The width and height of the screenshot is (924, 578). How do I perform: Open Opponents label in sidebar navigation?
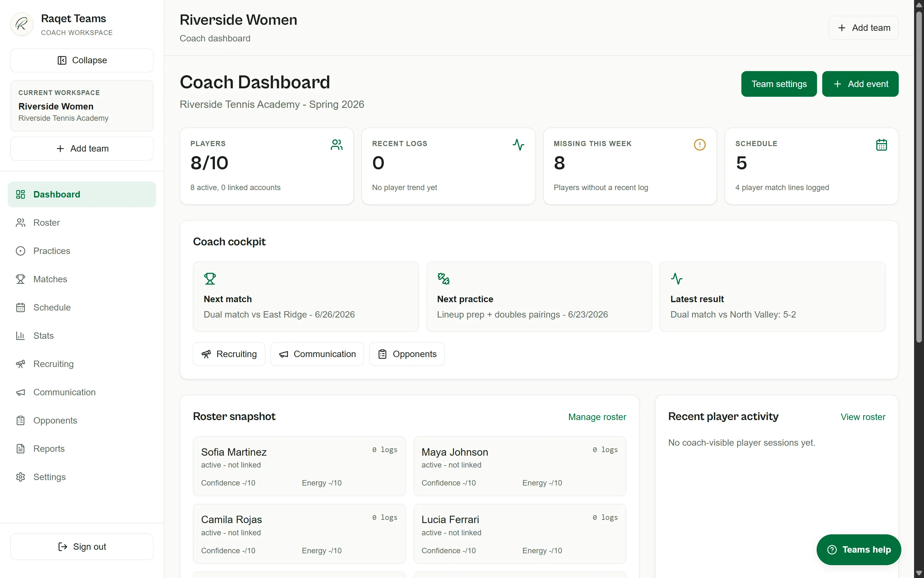pos(56,421)
